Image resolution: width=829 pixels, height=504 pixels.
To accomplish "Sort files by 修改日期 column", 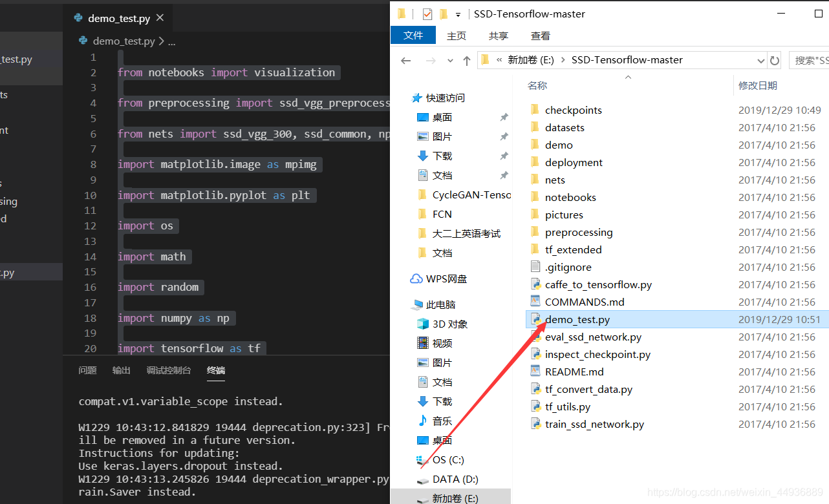I will coord(758,85).
